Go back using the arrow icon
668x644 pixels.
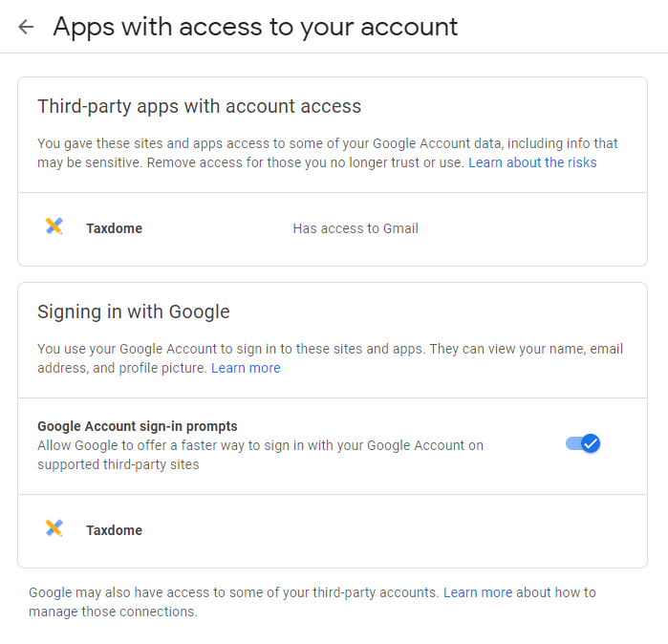26,27
